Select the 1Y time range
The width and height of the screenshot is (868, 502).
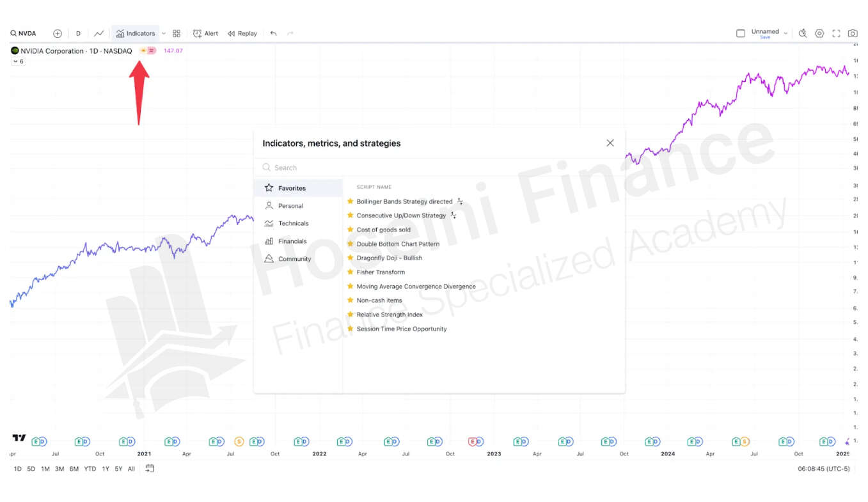pos(106,469)
